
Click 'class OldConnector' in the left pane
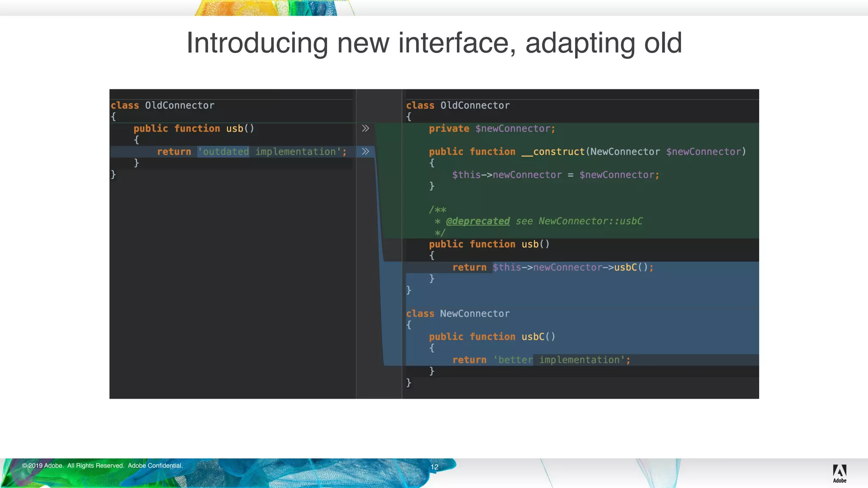pos(162,105)
